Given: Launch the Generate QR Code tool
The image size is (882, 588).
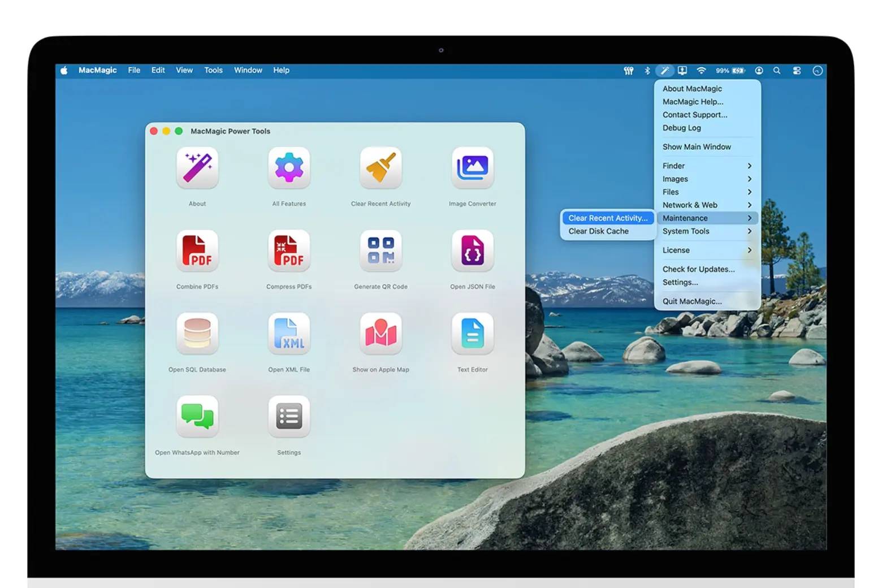Looking at the screenshot, I should click(x=381, y=250).
